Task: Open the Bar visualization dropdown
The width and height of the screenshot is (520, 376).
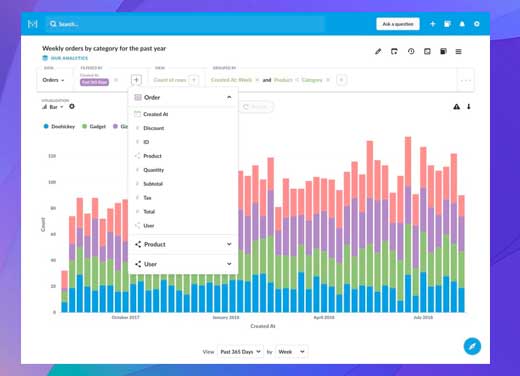Action: click(x=53, y=107)
